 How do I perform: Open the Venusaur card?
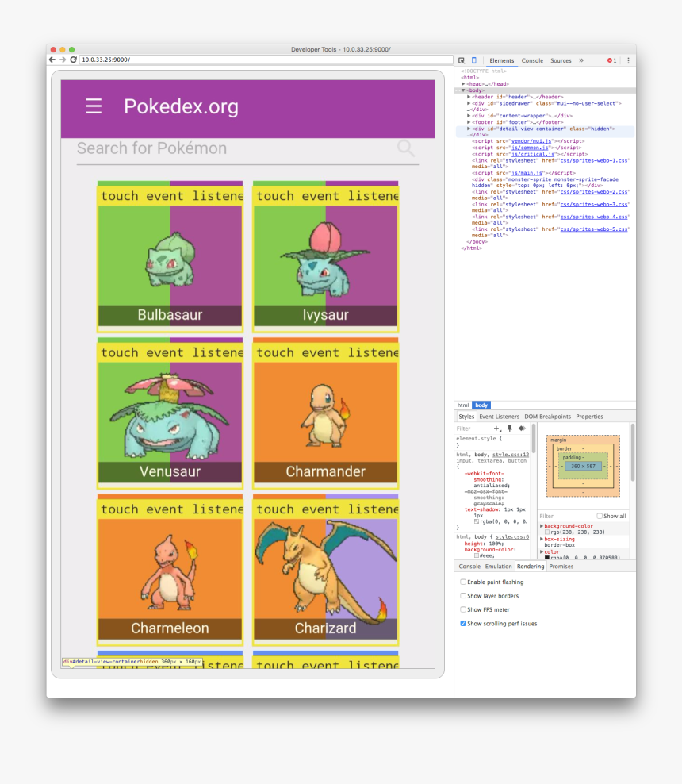[x=170, y=413]
